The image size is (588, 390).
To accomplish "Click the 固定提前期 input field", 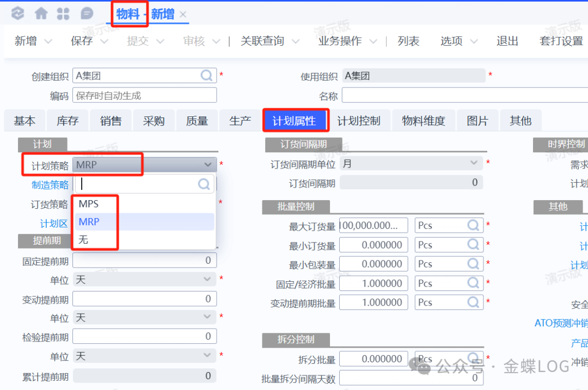I will (x=144, y=261).
